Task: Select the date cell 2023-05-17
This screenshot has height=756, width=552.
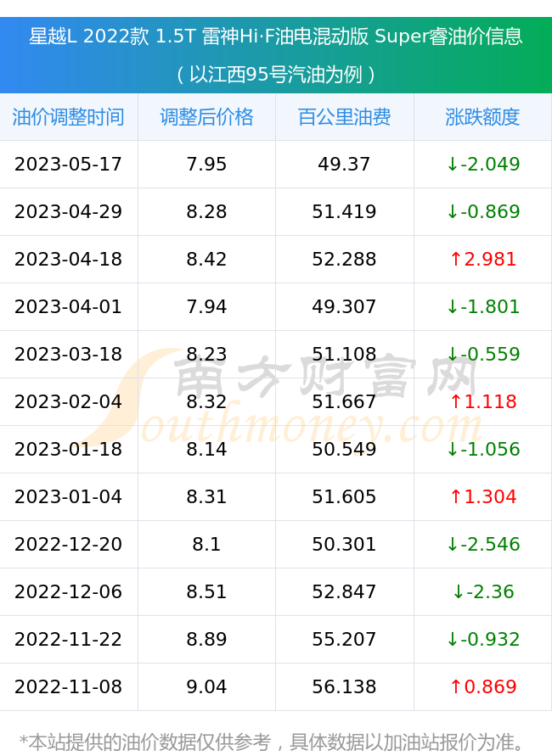Action: click(x=69, y=164)
